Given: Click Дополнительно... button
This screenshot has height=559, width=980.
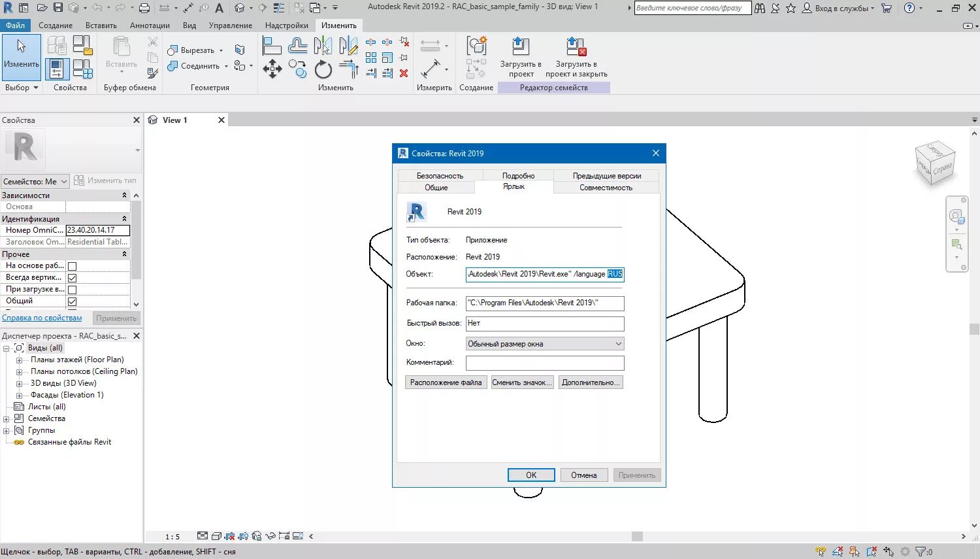Looking at the screenshot, I should coord(591,382).
